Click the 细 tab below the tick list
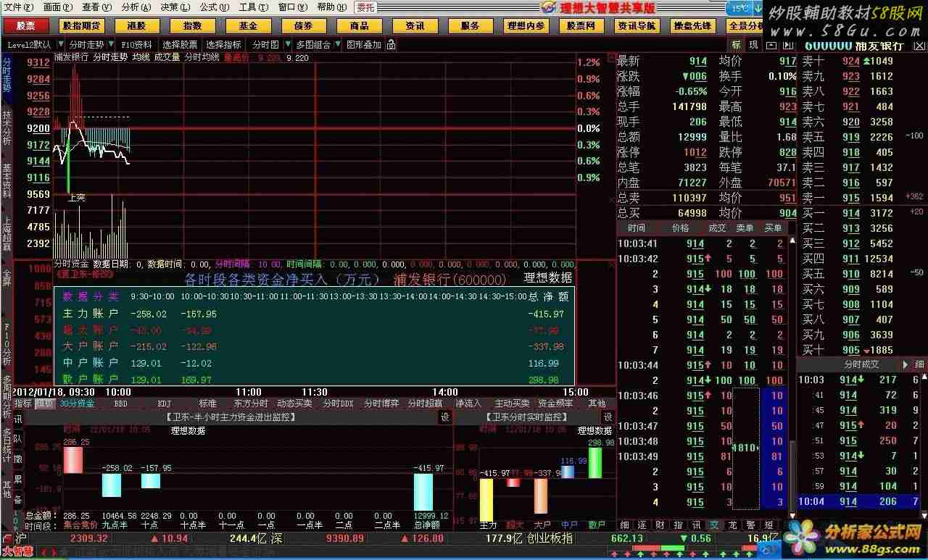The image size is (928, 560). point(624,525)
